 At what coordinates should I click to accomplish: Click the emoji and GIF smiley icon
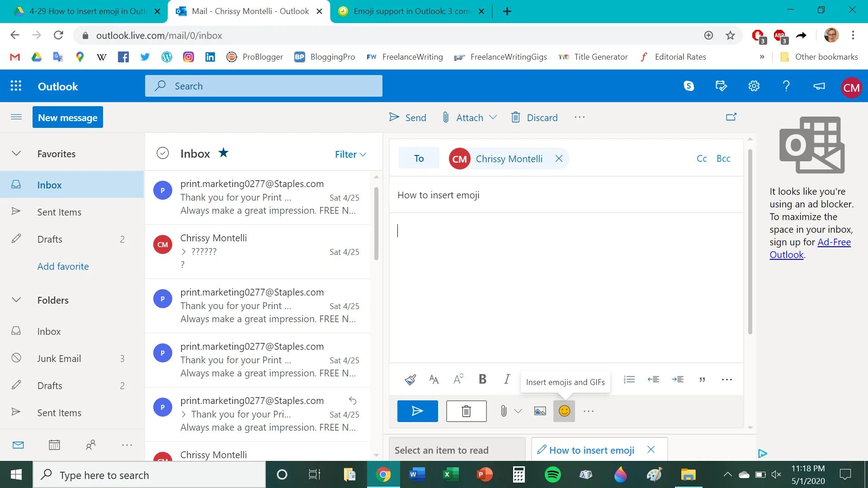(564, 411)
